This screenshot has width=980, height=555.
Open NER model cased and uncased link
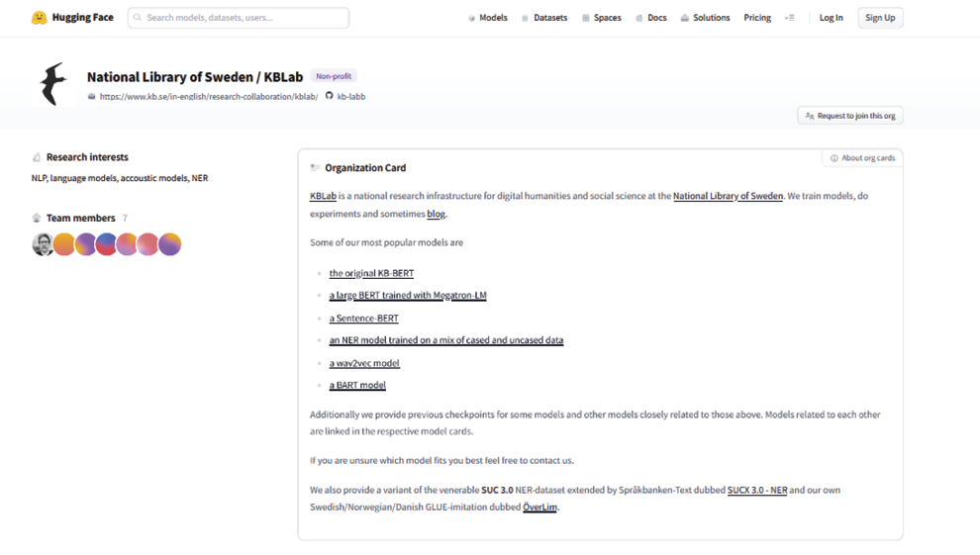pyautogui.click(x=446, y=340)
